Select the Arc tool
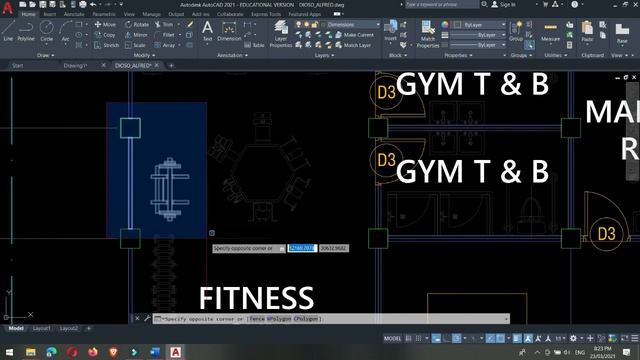 tap(65, 31)
